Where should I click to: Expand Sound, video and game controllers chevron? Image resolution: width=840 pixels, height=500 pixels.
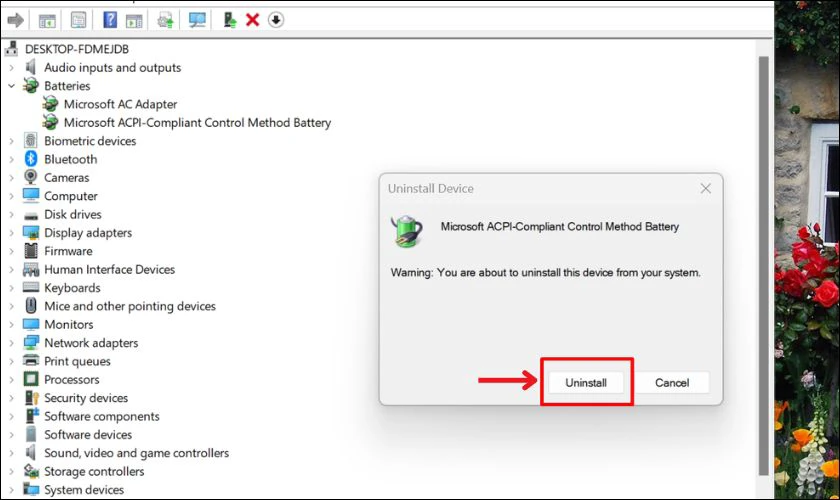[11, 453]
